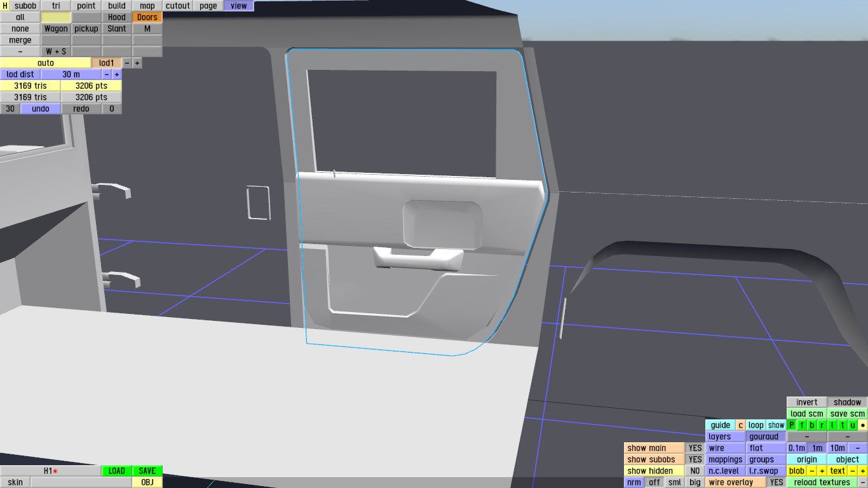Toggle the shadow option

click(x=848, y=402)
